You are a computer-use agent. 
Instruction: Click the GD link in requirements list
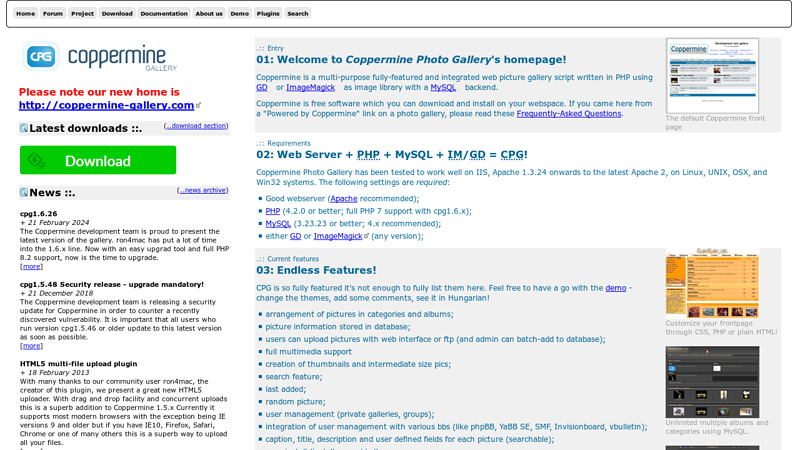tap(295, 236)
